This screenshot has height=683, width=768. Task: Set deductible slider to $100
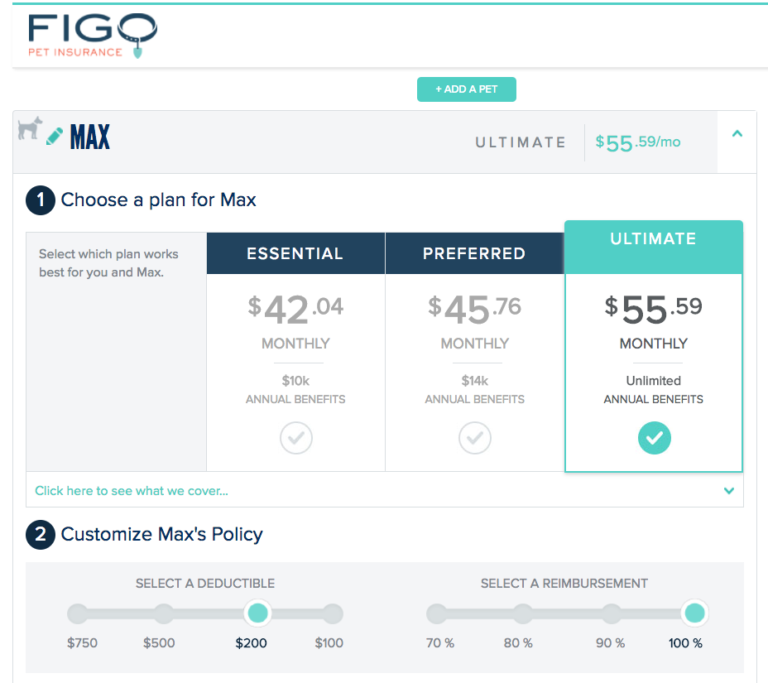[333, 613]
